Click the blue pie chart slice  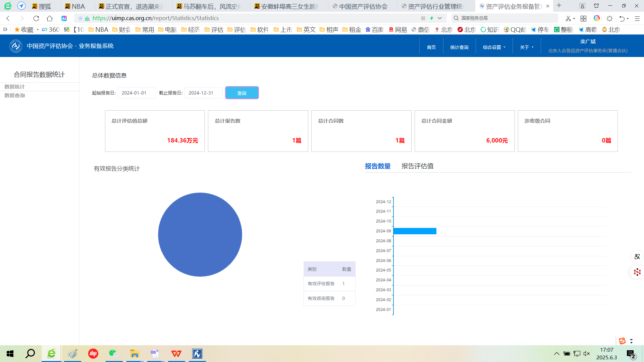200,235
